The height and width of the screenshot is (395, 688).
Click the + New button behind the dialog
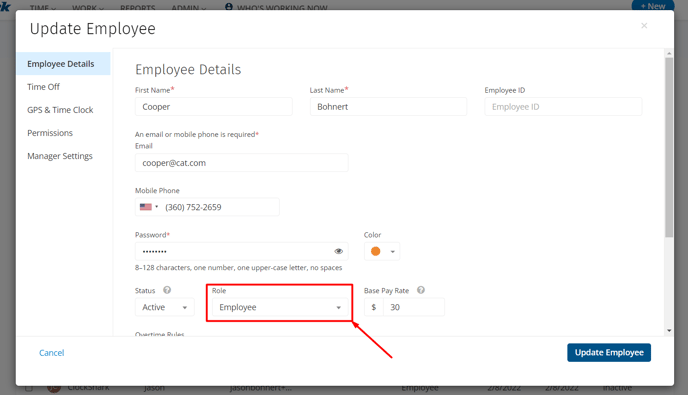pyautogui.click(x=653, y=6)
